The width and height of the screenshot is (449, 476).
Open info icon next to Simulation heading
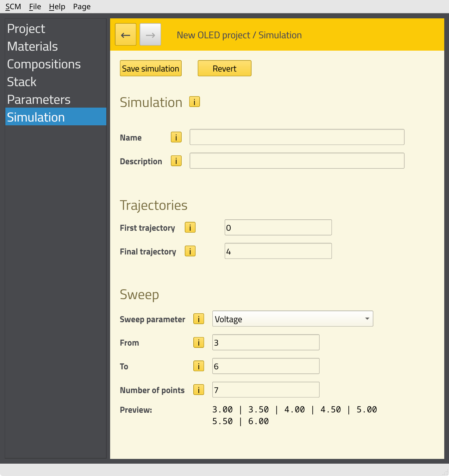pos(194,102)
